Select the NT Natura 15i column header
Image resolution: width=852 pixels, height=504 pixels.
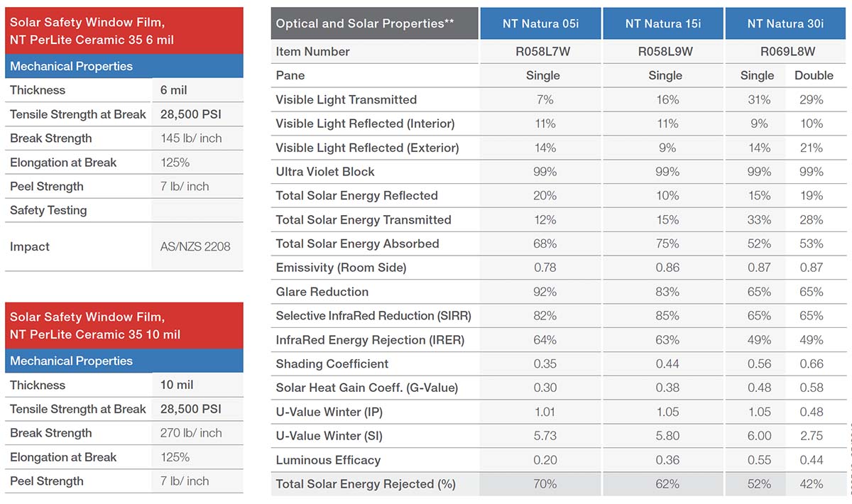(663, 23)
